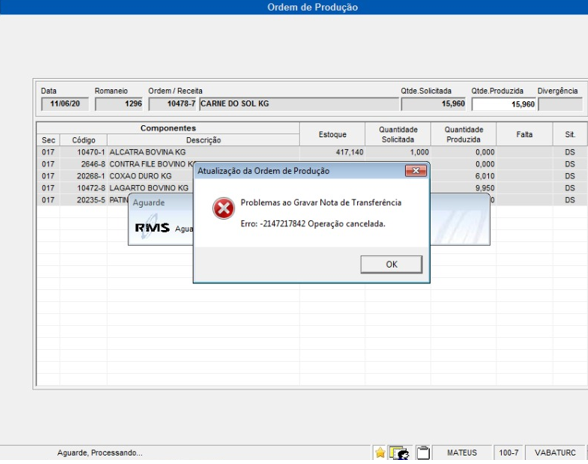Click the MATEUS status bar entry
Viewport: 588px width, 464px height.
pos(462,453)
